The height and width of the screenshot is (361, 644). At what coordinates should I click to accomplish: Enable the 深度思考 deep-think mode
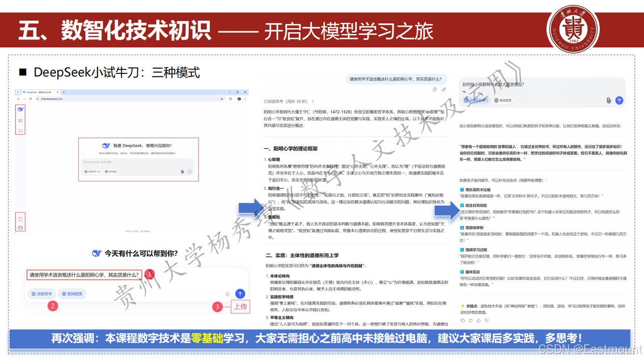(42, 293)
